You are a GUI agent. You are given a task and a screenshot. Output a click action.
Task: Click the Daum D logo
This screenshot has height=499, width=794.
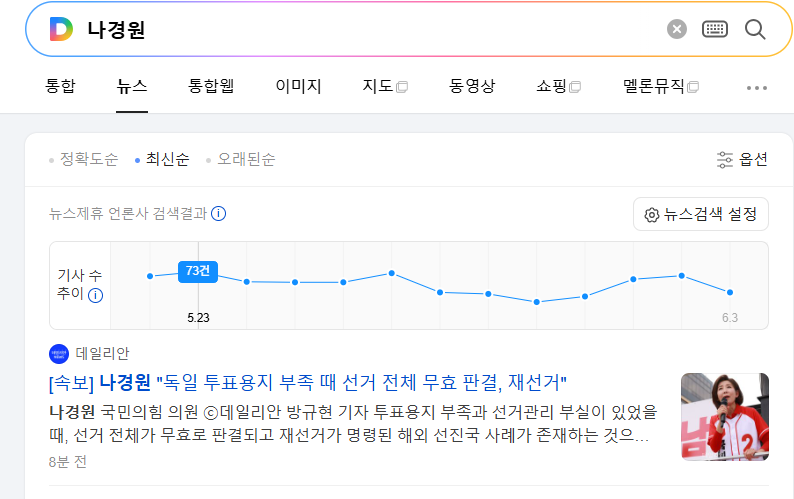[x=61, y=29]
